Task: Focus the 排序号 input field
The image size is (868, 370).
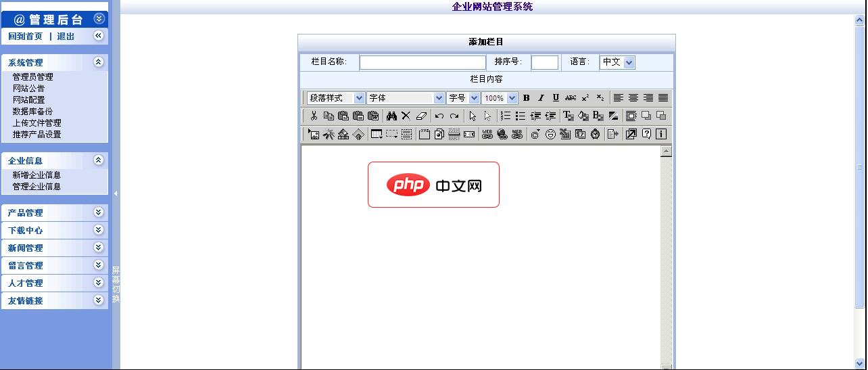Action: point(545,62)
